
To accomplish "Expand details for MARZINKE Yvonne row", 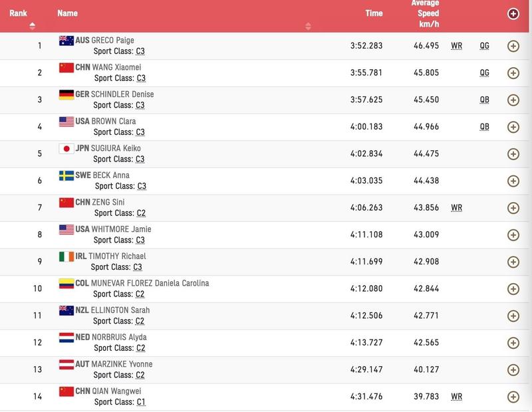I will pyautogui.click(x=513, y=370).
